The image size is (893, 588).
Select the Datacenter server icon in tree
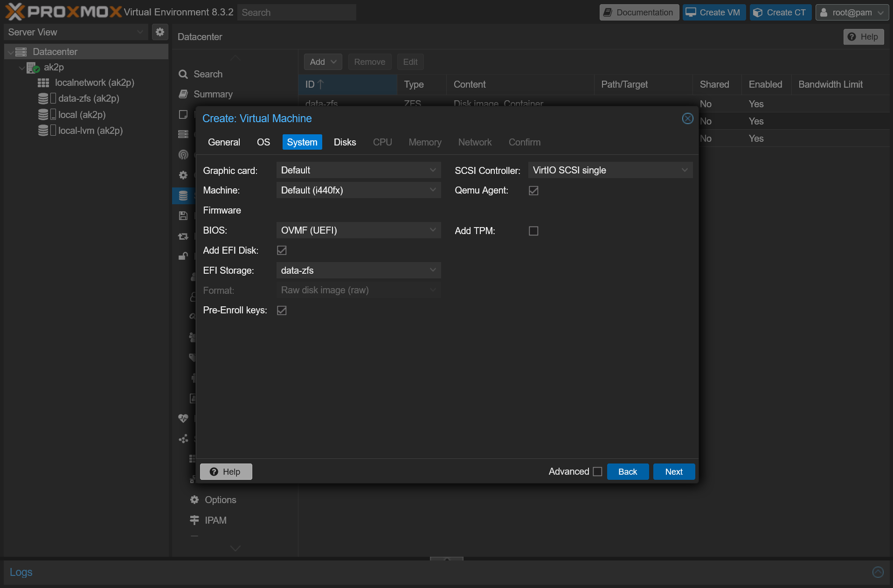point(21,52)
